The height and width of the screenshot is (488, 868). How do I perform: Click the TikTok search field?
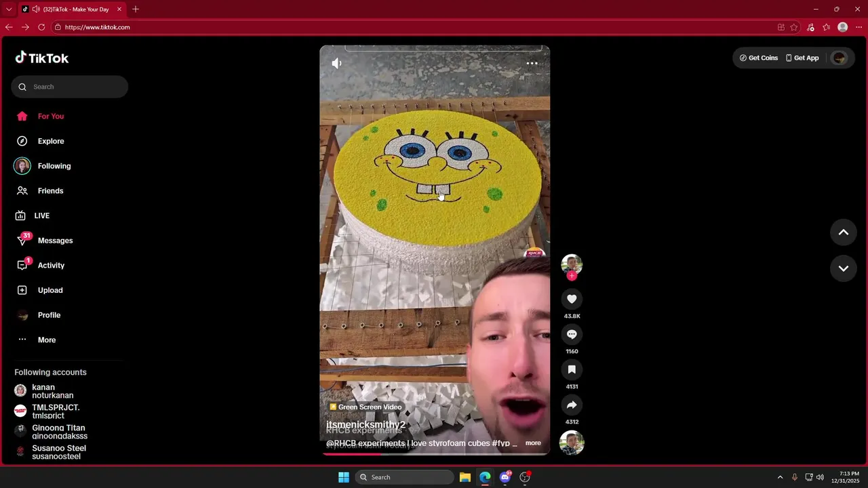pos(69,87)
